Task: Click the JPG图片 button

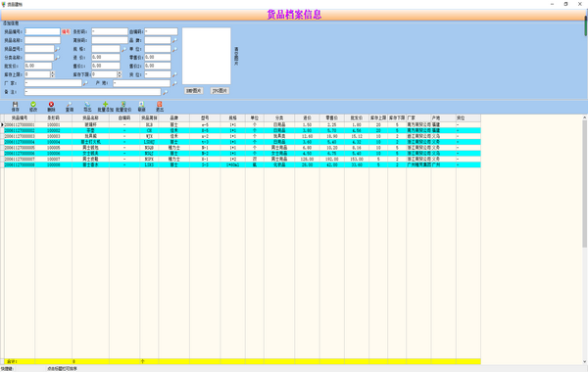Action: click(220, 91)
